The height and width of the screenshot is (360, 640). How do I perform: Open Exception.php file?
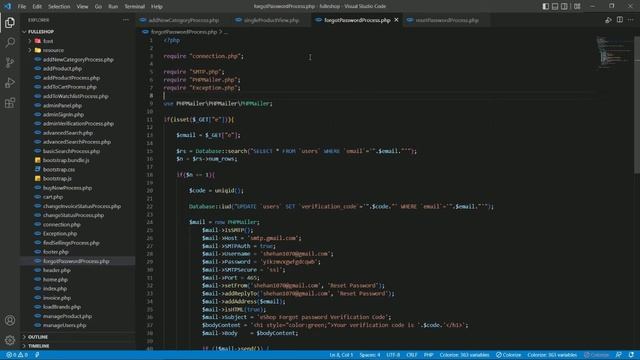coord(60,233)
